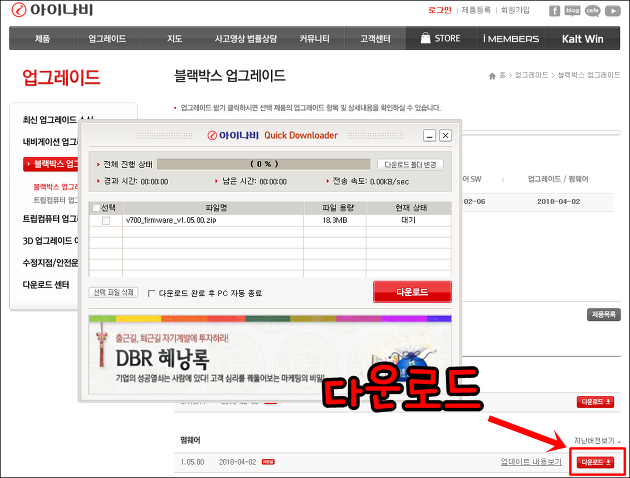Viewport: 630px width, 478px height.
Task: Open the 커뮤니티 main menu
Action: click(314, 39)
